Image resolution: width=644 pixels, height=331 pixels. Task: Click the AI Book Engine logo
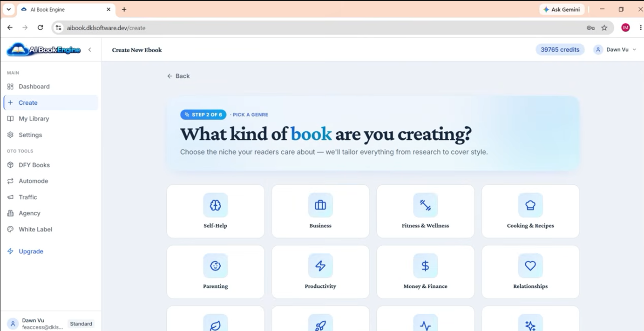[x=44, y=50]
